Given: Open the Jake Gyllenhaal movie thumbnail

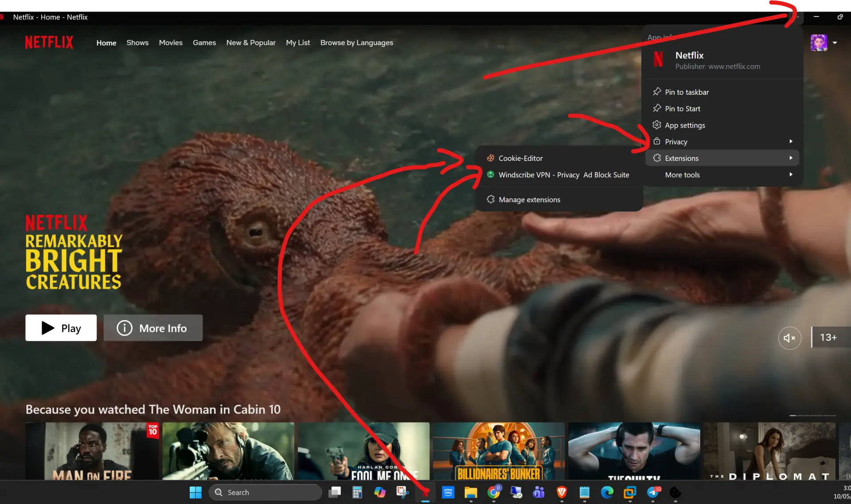Looking at the screenshot, I should pyautogui.click(x=634, y=451).
